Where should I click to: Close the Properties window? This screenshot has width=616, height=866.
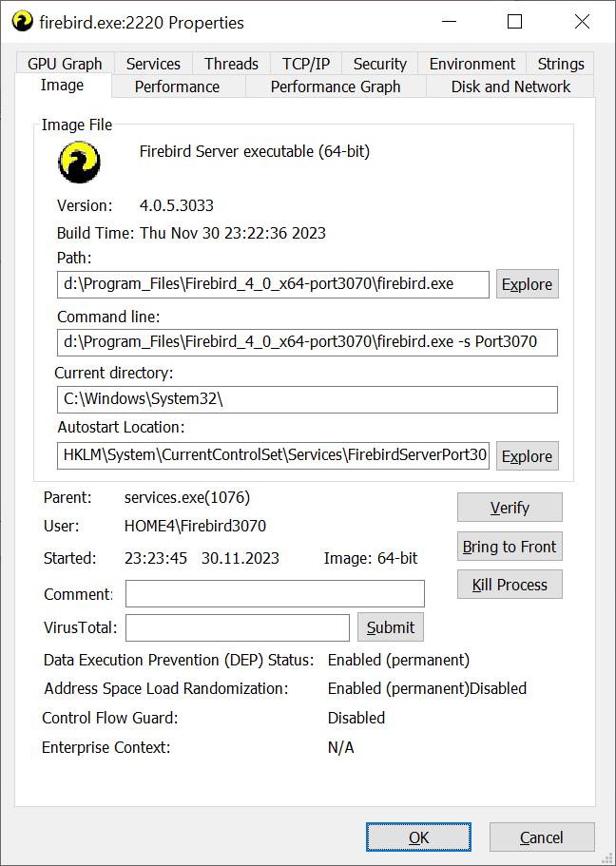point(582,22)
